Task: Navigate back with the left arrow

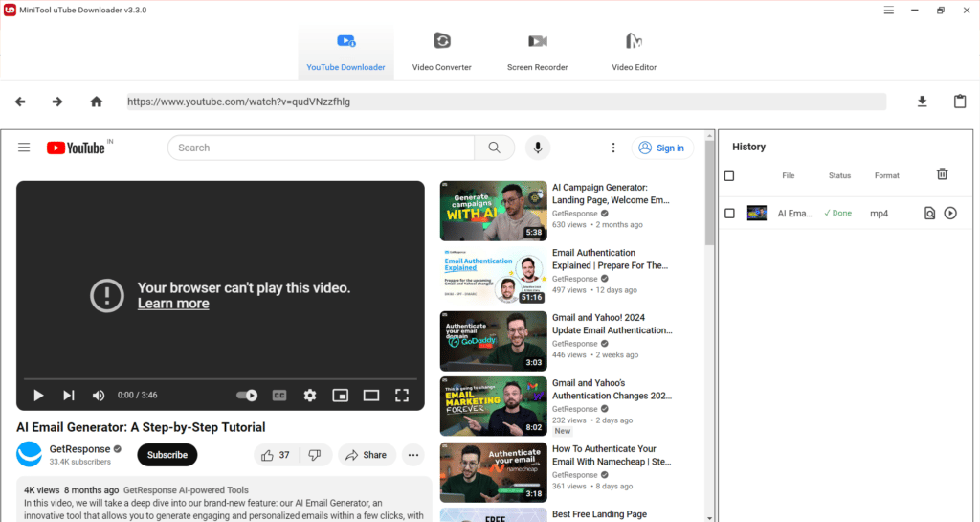Action: [x=20, y=102]
